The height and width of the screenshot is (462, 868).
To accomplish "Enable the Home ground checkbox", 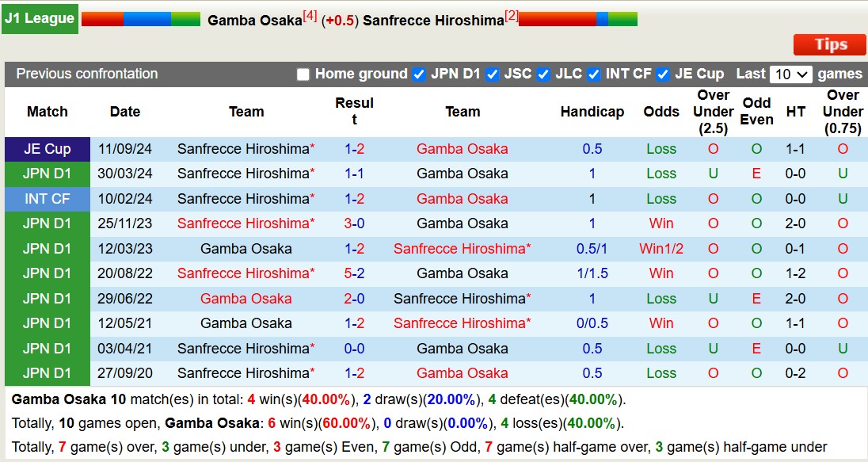I will 303,74.
